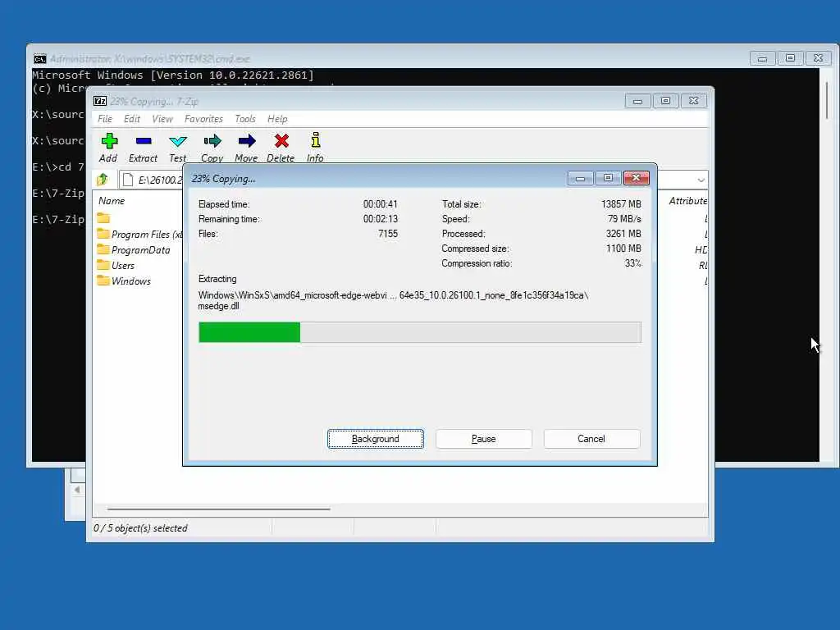
Task: Click the Name column header
Action: point(112,201)
